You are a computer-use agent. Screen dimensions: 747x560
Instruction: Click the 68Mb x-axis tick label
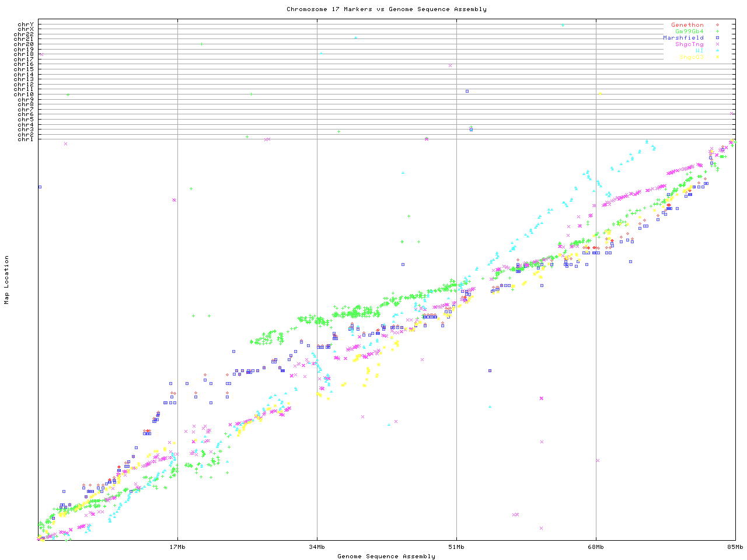[596, 547]
